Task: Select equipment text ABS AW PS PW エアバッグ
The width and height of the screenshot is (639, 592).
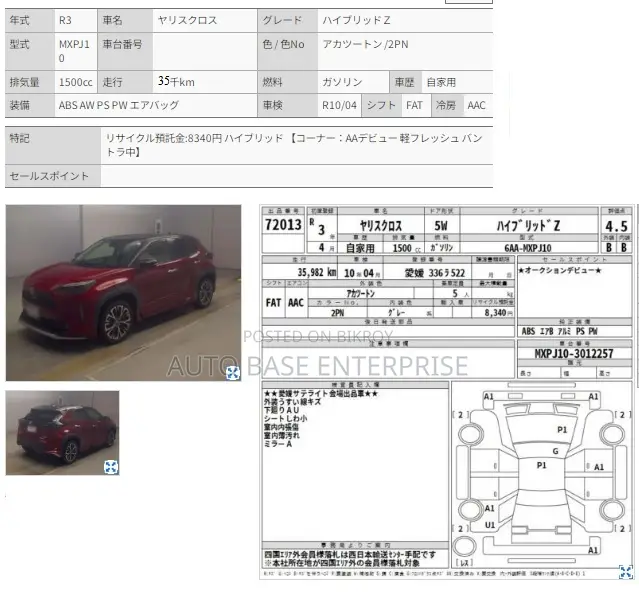Action: pyautogui.click(x=119, y=105)
